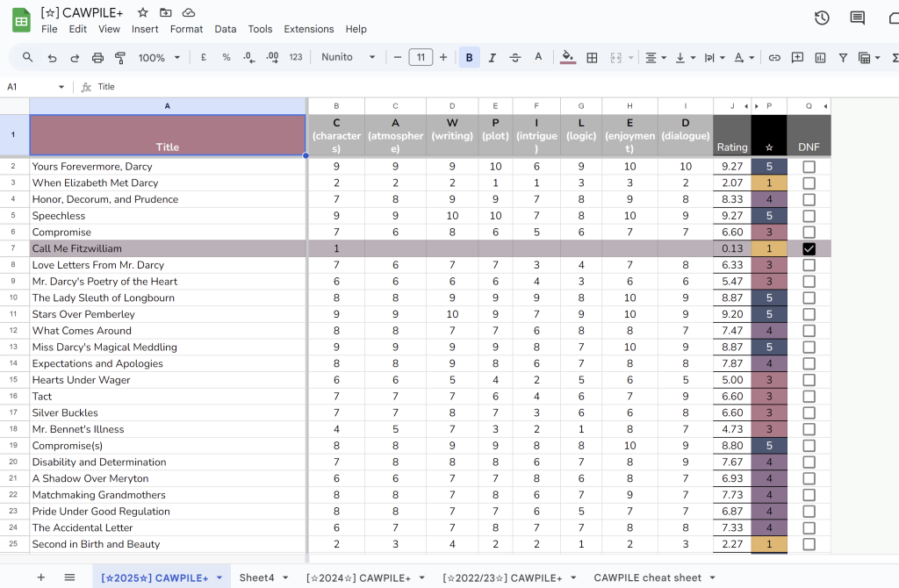This screenshot has height=588, width=899.
Task: Select the Paint format tool
Action: [x=120, y=58]
